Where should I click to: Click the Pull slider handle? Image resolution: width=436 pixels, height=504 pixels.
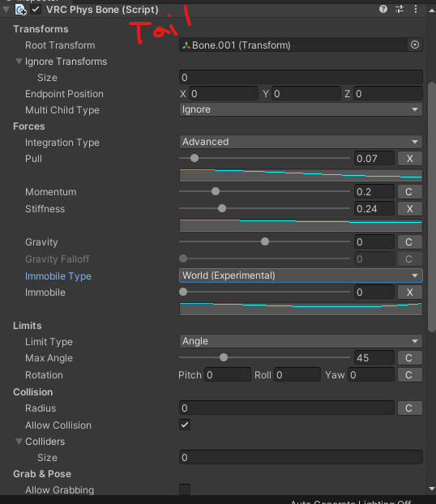[194, 158]
